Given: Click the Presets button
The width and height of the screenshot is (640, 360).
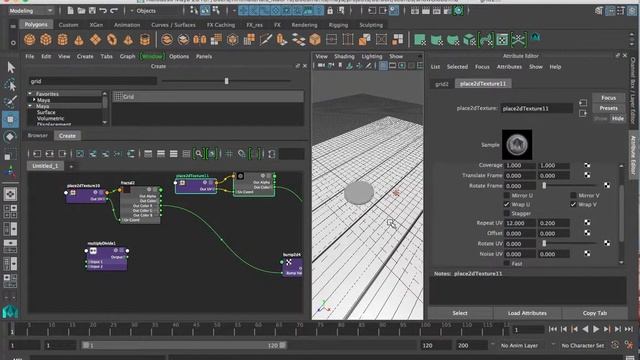Looking at the screenshot, I should [x=608, y=108].
